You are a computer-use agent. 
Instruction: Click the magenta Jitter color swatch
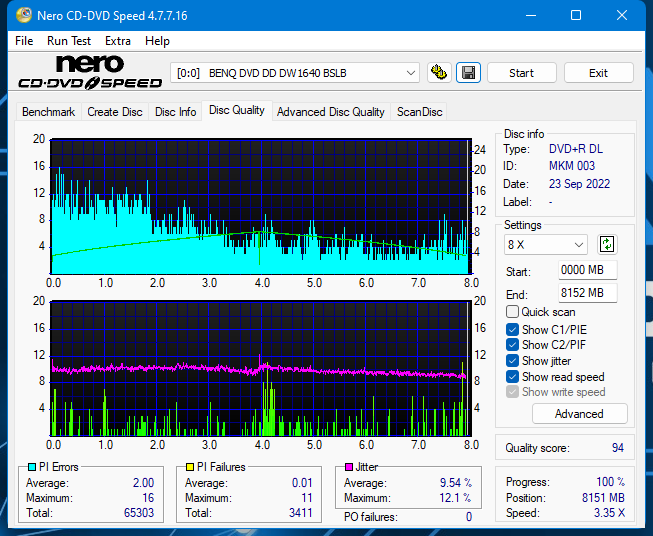(349, 467)
